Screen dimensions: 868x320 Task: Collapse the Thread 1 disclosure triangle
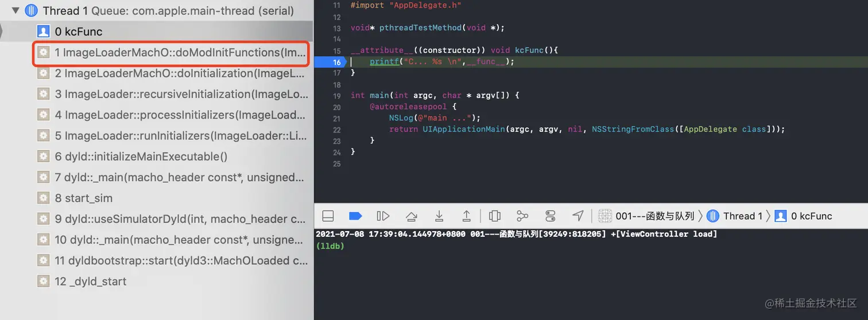coord(15,10)
